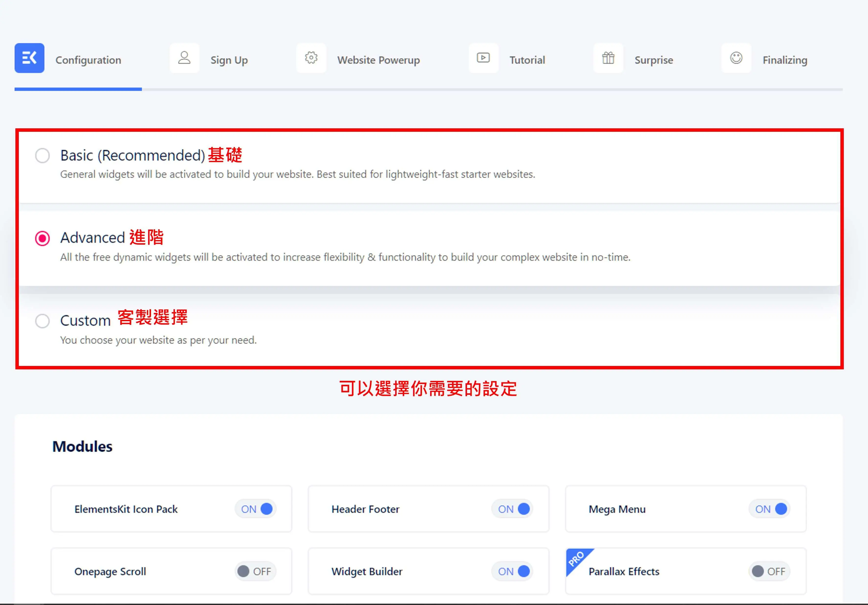
Task: Open the Configuration step tab
Action: (88, 60)
